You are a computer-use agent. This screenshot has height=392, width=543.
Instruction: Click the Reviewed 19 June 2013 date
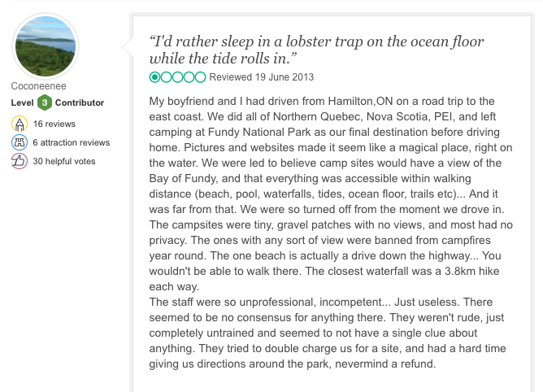[x=261, y=77]
